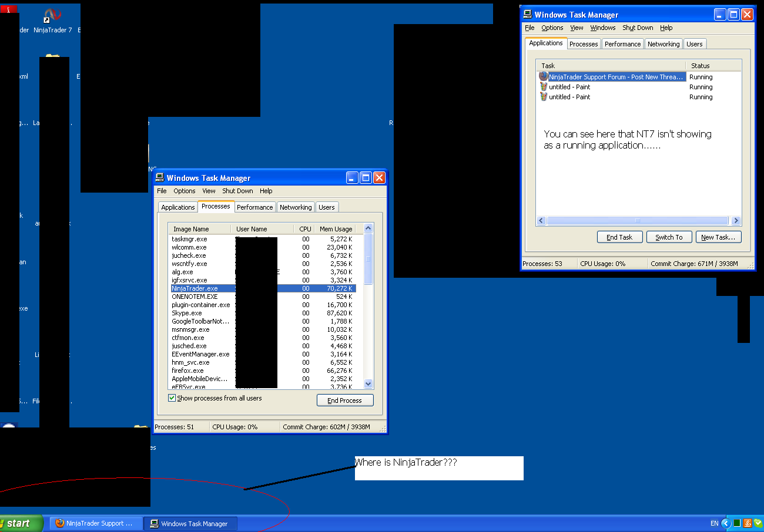Open the Windows menu in Task Manager
Viewport: 764px width, 532px height.
[x=603, y=28]
